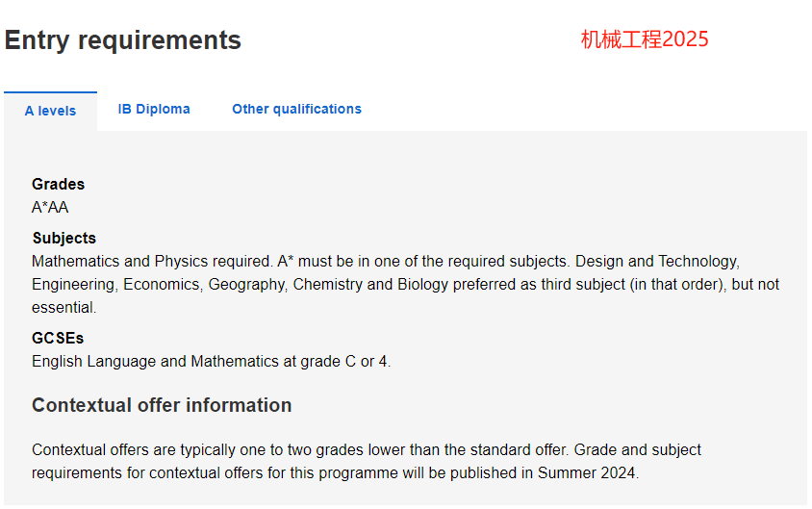Image resolution: width=812 pixels, height=509 pixels.
Task: Click the Contextual offer information heading
Action: click(x=162, y=405)
